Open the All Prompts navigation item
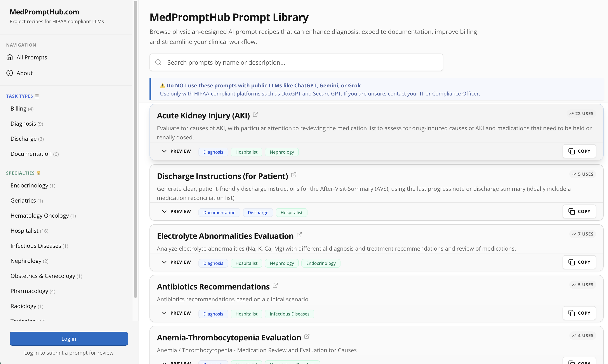Screen dimensions: 608x364 32,57
